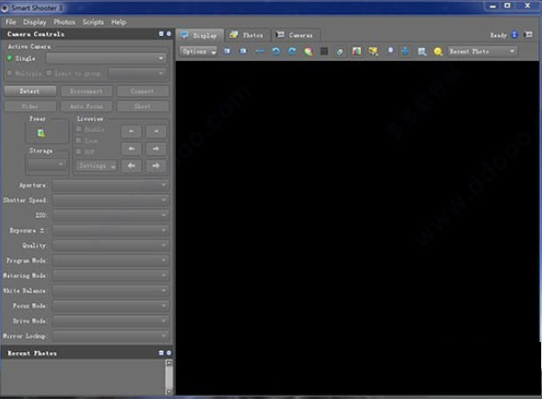The width and height of the screenshot is (542, 399).
Task: Open the Options button menu
Action: tap(198, 52)
